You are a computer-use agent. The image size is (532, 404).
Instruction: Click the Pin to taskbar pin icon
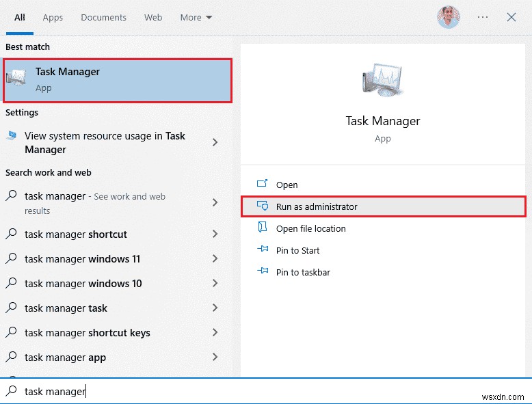(x=263, y=272)
